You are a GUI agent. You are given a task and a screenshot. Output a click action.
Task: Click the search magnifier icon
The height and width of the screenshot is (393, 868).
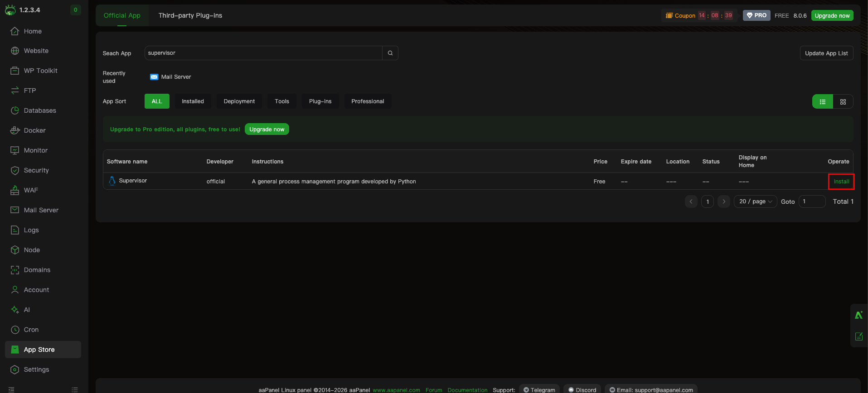[390, 53]
